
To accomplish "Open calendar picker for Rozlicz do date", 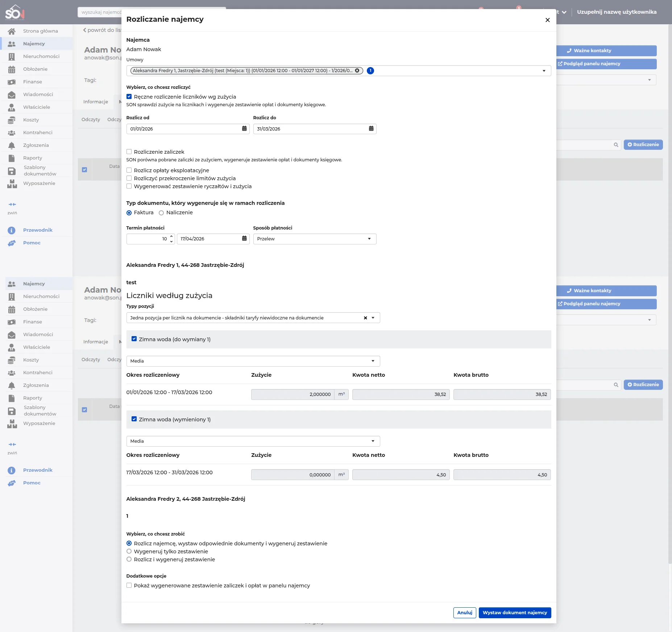I will pos(371,129).
